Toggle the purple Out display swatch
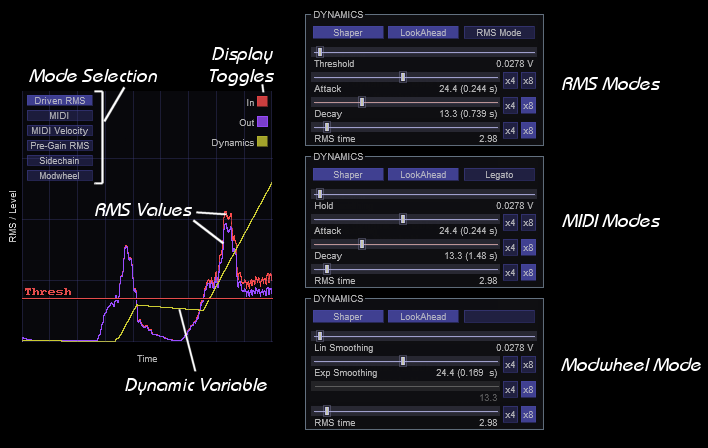The height and width of the screenshot is (448, 708). click(262, 121)
